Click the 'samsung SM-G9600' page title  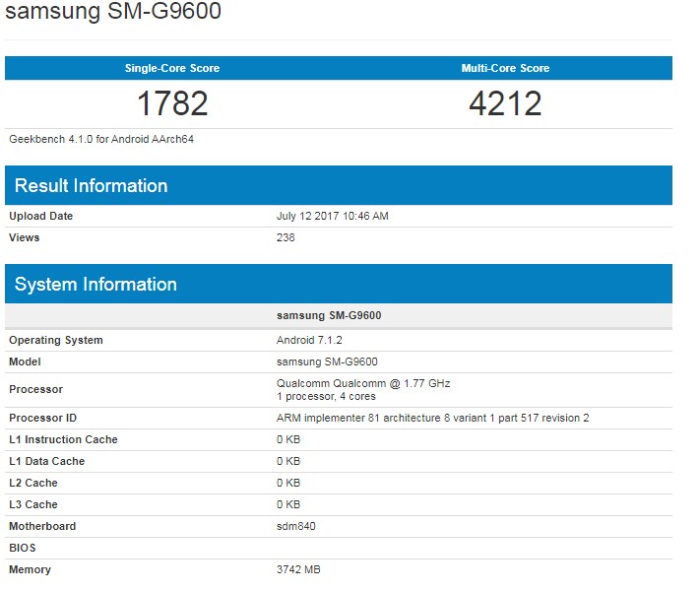(x=113, y=10)
